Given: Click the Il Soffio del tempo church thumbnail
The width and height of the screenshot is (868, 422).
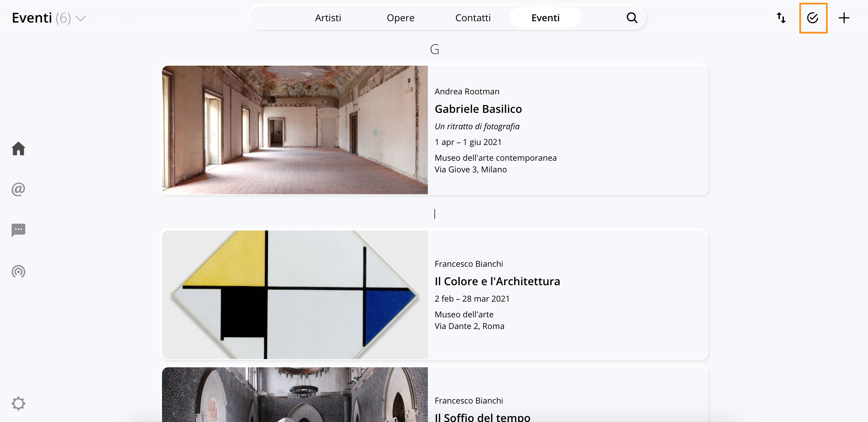Looking at the screenshot, I should coord(295,395).
